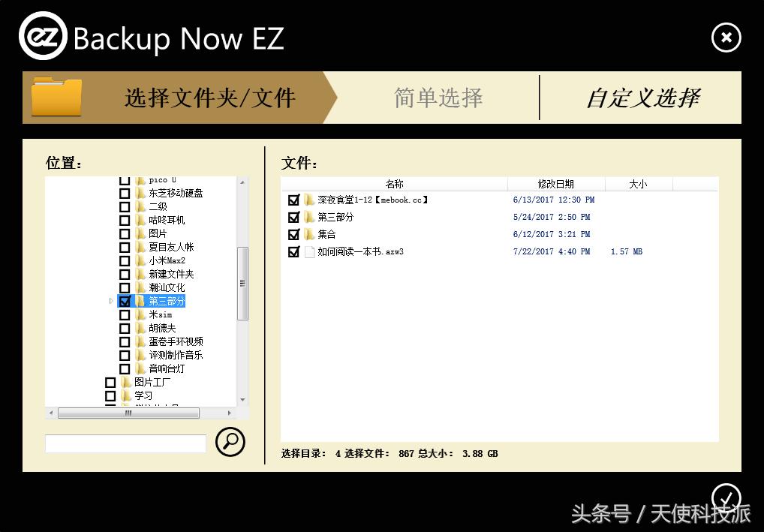This screenshot has height=532, width=764.
Task: Select highlighted 第三部分 tree folder
Action: [167, 301]
